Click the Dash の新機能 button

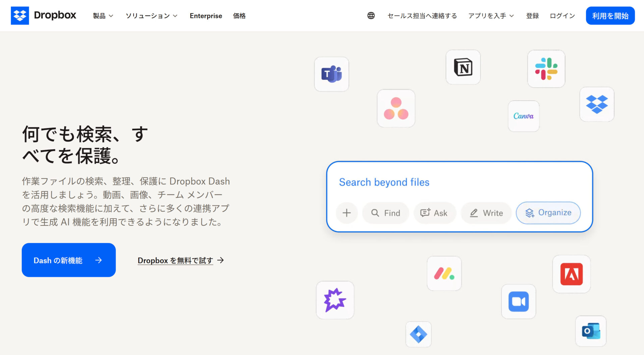pos(68,260)
